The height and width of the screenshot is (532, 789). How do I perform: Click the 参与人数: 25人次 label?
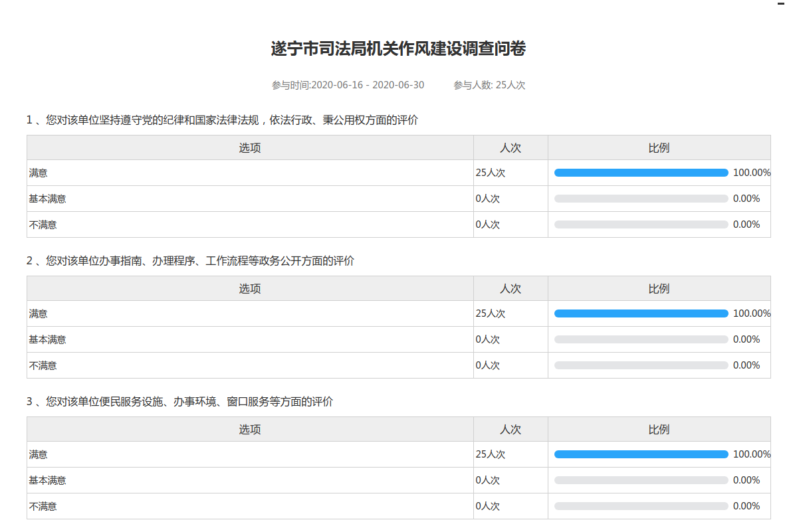(489, 85)
